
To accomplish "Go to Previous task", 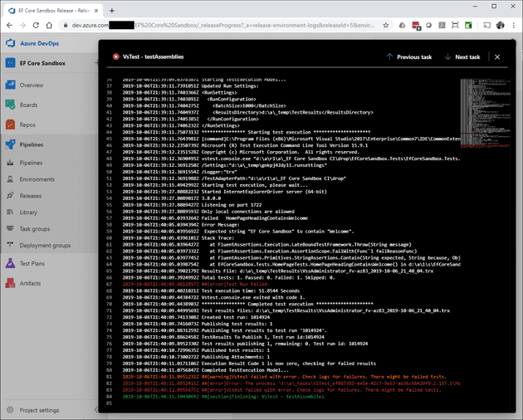I will [409, 57].
